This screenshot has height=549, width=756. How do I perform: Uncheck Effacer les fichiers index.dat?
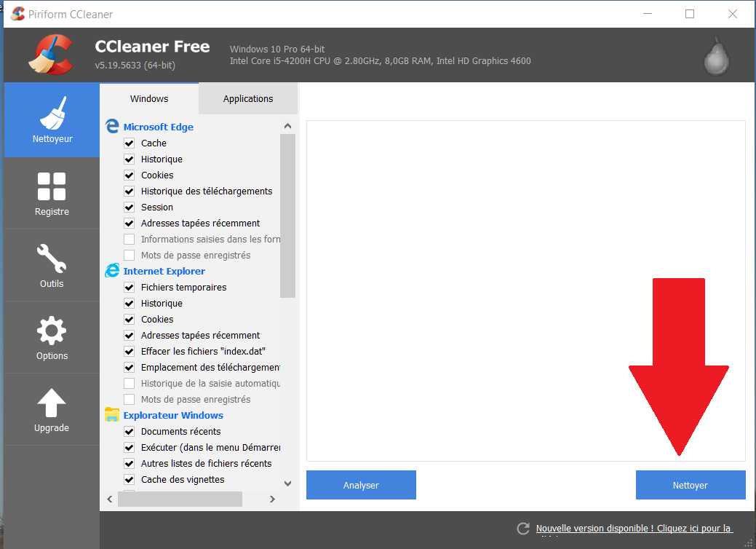click(130, 352)
